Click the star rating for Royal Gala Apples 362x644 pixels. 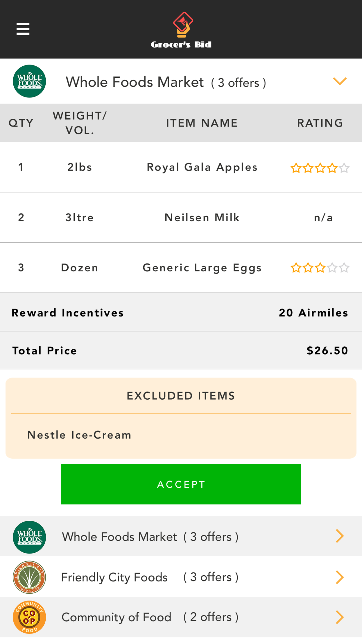(x=320, y=168)
